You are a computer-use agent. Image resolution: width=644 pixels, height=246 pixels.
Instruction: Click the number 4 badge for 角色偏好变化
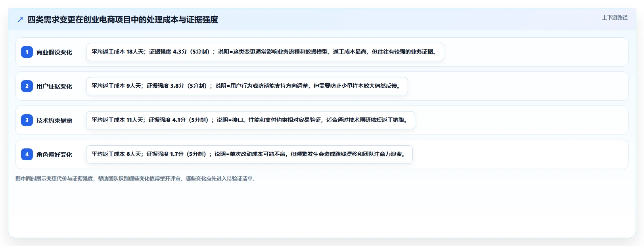27,154
